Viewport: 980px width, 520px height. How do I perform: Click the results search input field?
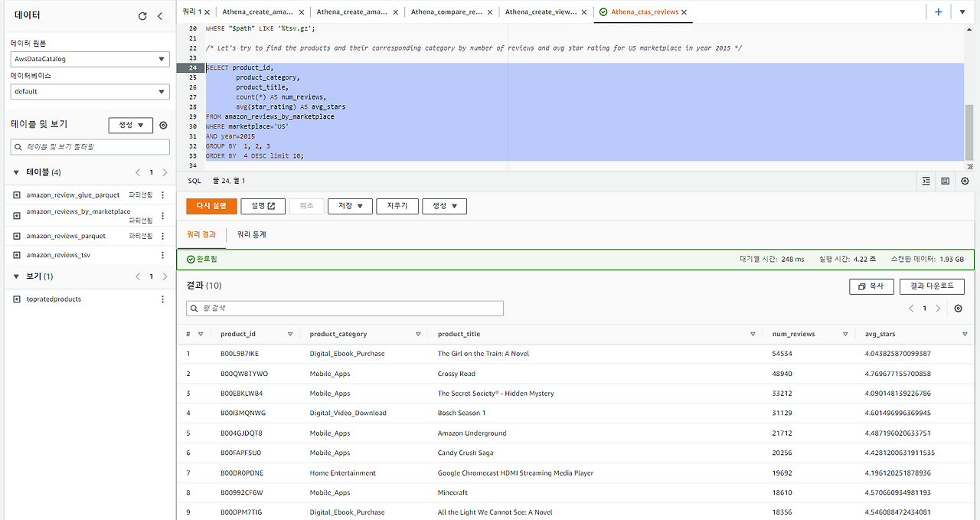click(x=345, y=308)
